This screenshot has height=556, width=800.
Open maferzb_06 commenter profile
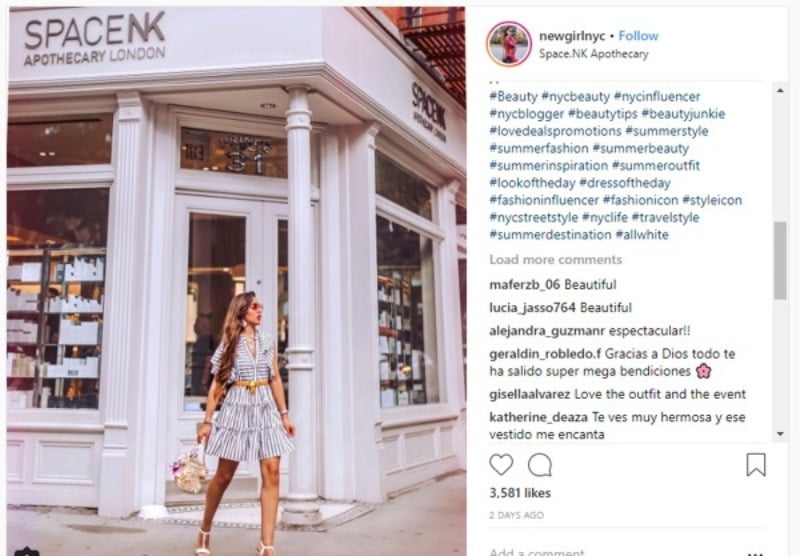[x=524, y=285]
